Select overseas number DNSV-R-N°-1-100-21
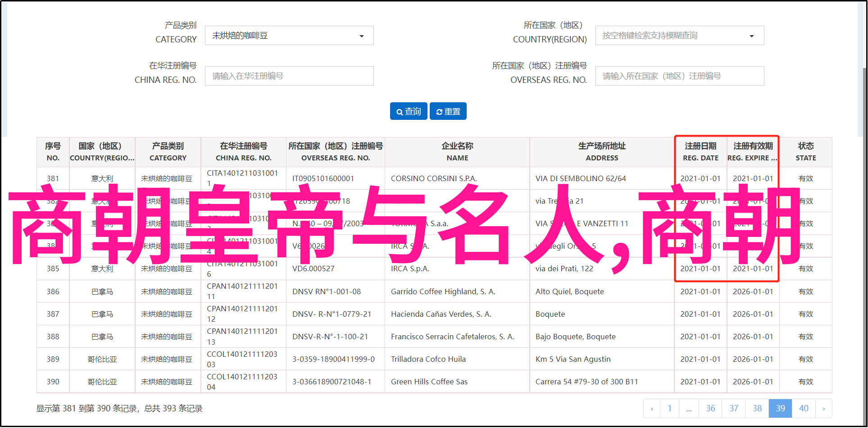 pyautogui.click(x=330, y=337)
